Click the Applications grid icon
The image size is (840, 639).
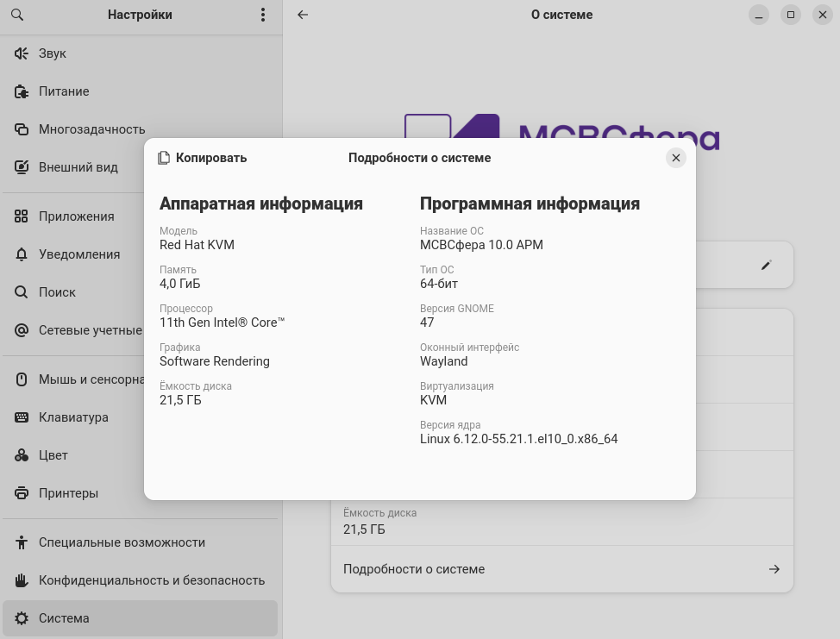[22, 216]
